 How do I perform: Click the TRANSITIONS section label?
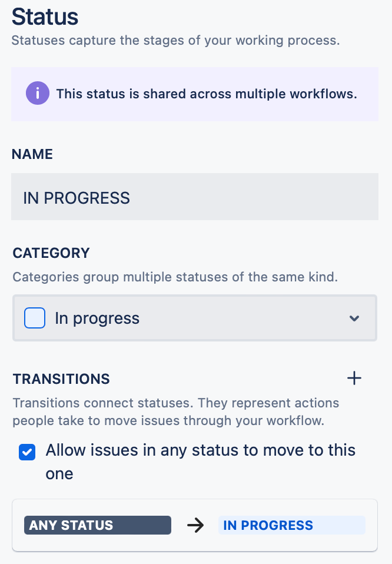click(61, 379)
